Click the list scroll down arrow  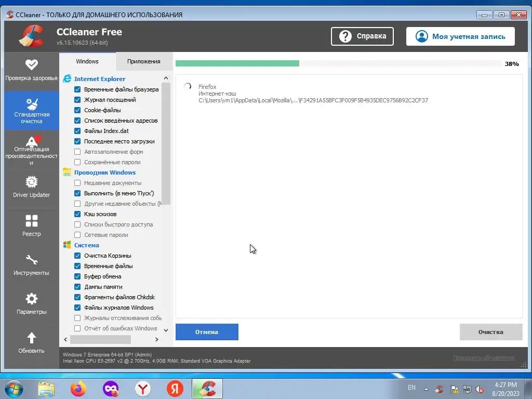pyautogui.click(x=166, y=330)
